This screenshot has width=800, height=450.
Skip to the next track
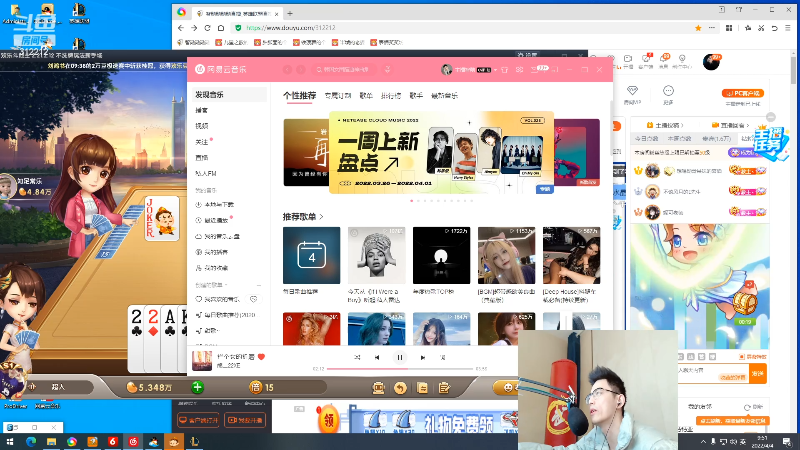pos(422,358)
